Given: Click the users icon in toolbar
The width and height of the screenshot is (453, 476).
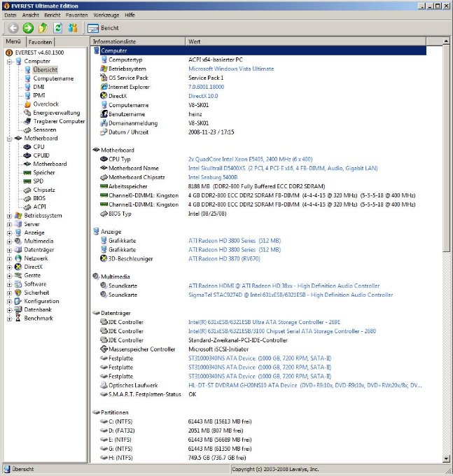Looking at the screenshot, I should point(72,28).
